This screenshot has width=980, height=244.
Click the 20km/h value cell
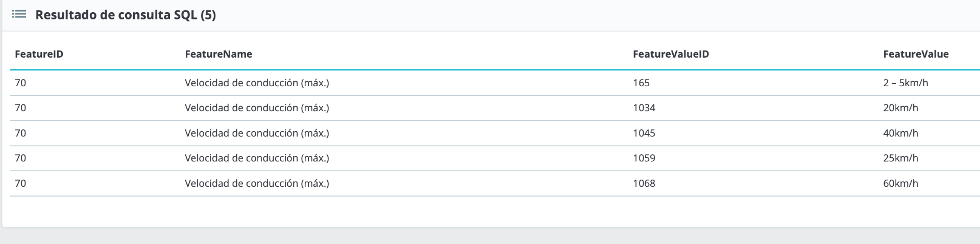(x=900, y=108)
